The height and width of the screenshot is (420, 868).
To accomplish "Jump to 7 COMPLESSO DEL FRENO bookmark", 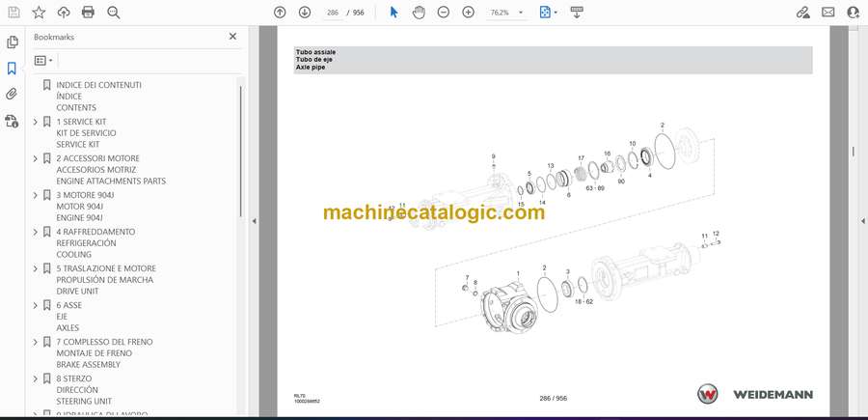I will [x=104, y=342].
